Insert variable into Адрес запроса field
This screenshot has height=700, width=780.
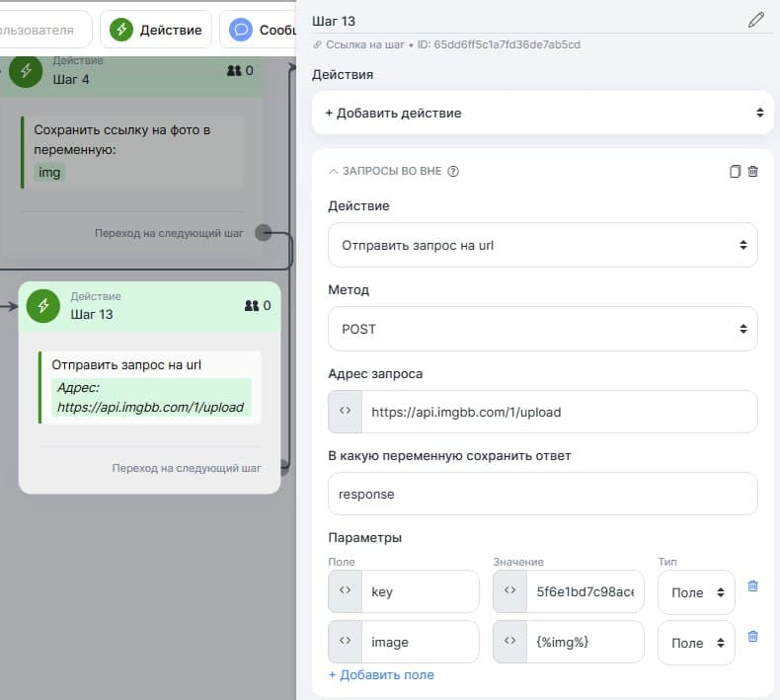point(345,412)
